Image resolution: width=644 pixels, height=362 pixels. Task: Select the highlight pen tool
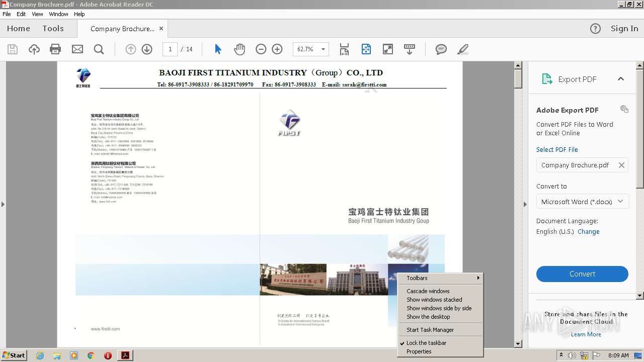tap(463, 49)
